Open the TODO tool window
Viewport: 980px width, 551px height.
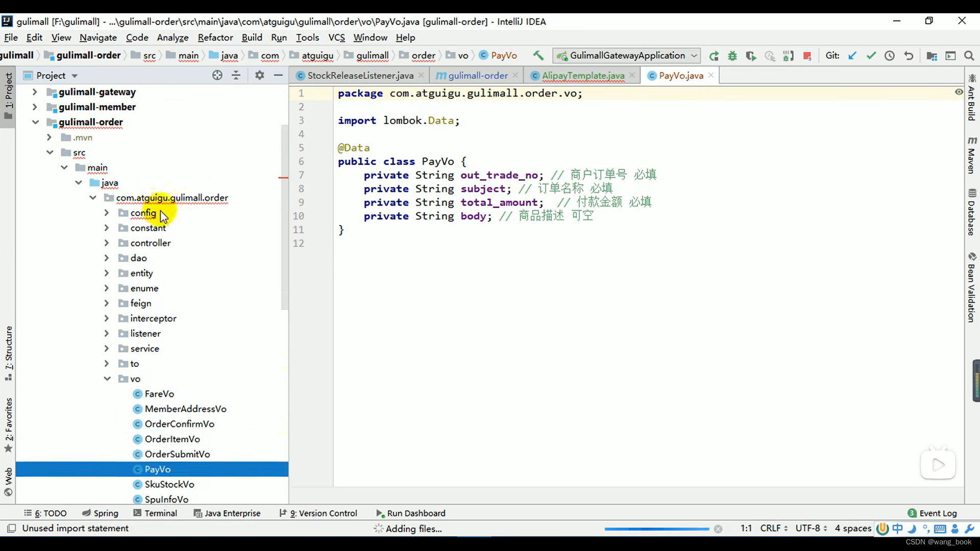45,513
